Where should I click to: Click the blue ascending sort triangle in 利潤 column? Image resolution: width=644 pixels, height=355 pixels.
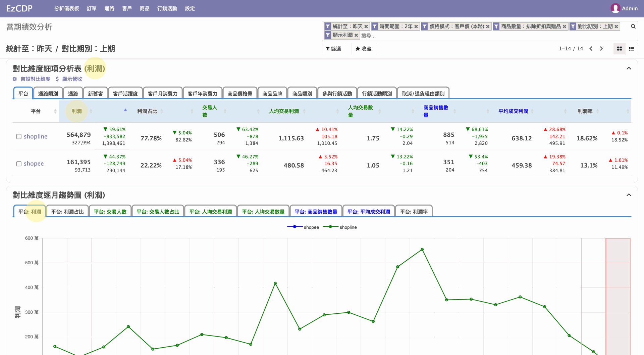click(125, 110)
